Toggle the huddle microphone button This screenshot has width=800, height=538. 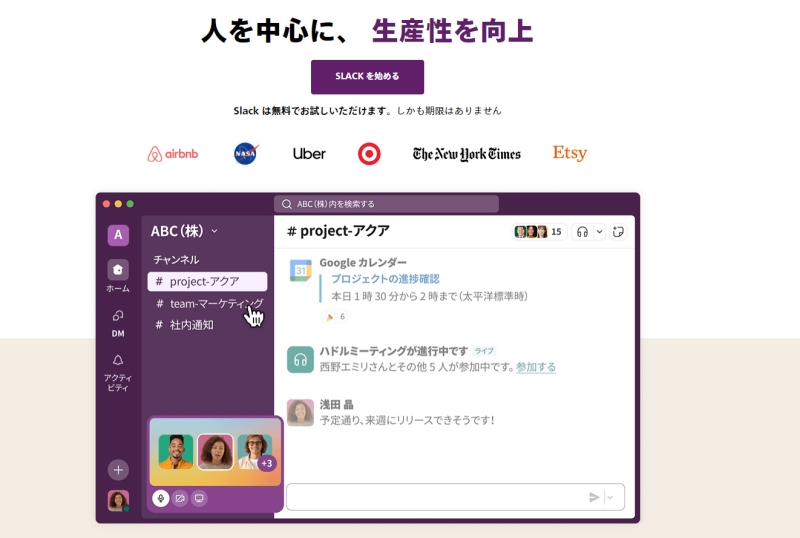(x=161, y=498)
